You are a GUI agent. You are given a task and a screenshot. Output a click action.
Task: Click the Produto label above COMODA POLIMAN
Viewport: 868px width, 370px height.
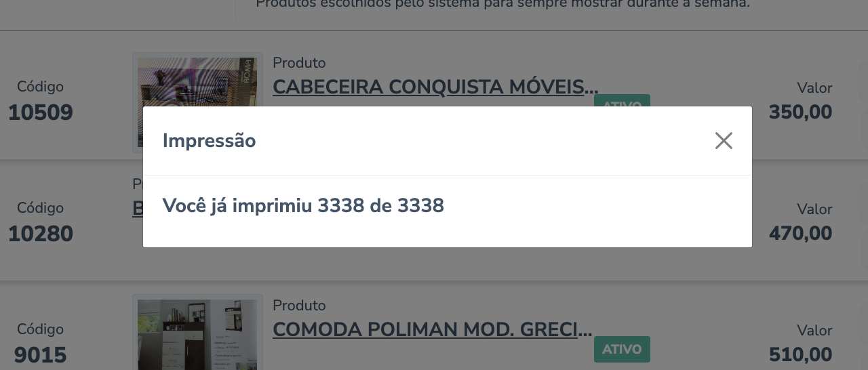click(299, 306)
